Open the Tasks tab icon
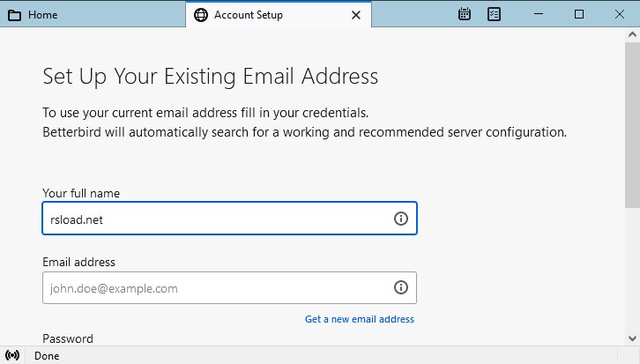 tap(494, 14)
